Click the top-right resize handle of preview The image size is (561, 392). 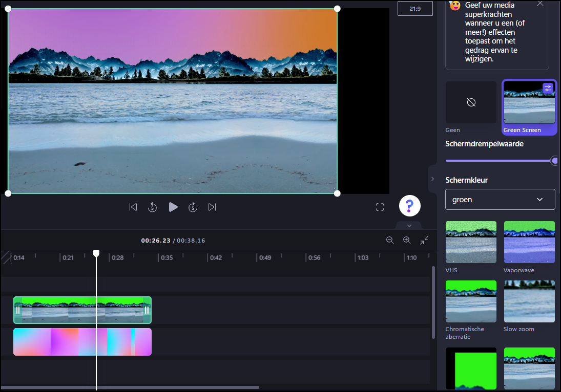click(x=337, y=9)
